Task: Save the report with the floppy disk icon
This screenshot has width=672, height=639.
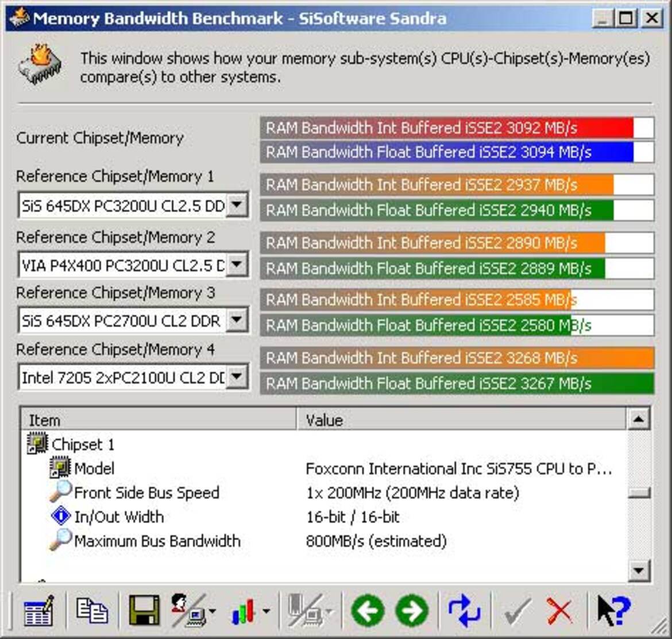Action: [x=144, y=610]
